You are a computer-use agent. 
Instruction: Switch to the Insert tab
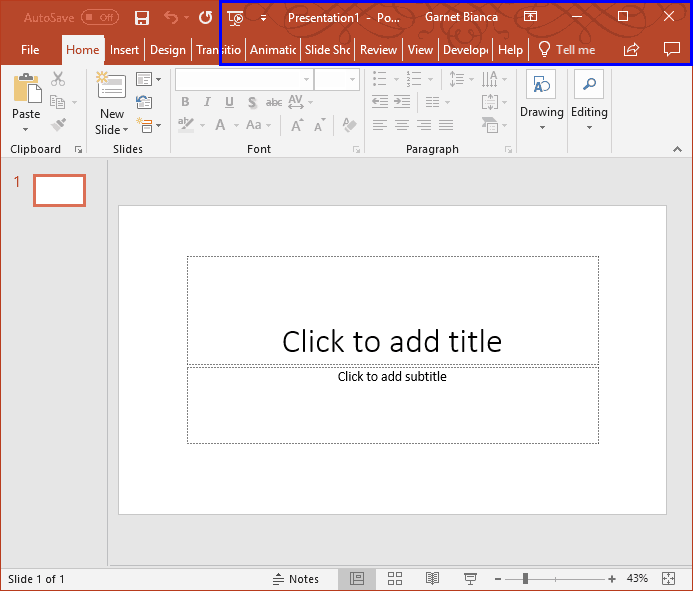coord(124,50)
